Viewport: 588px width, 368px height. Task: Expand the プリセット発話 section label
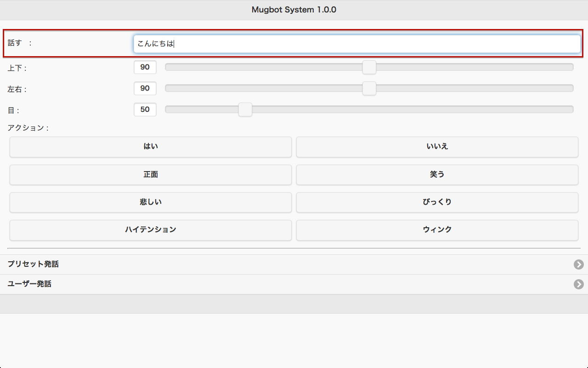[33, 264]
